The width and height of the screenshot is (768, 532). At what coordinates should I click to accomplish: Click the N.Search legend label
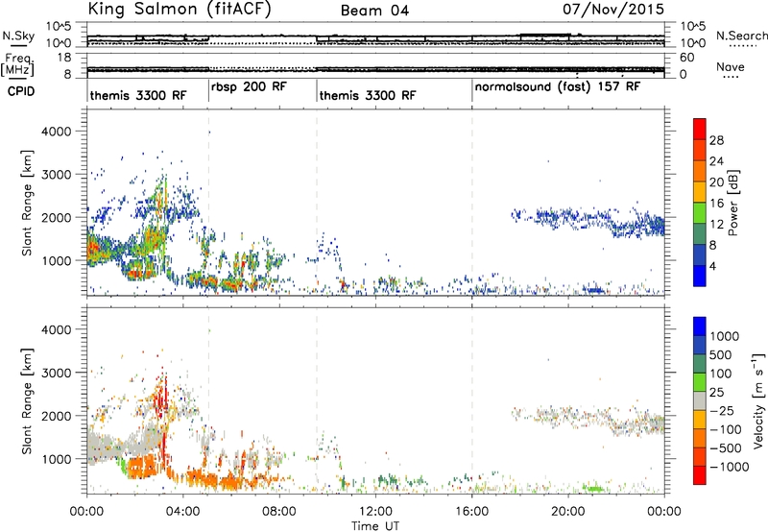741,36
